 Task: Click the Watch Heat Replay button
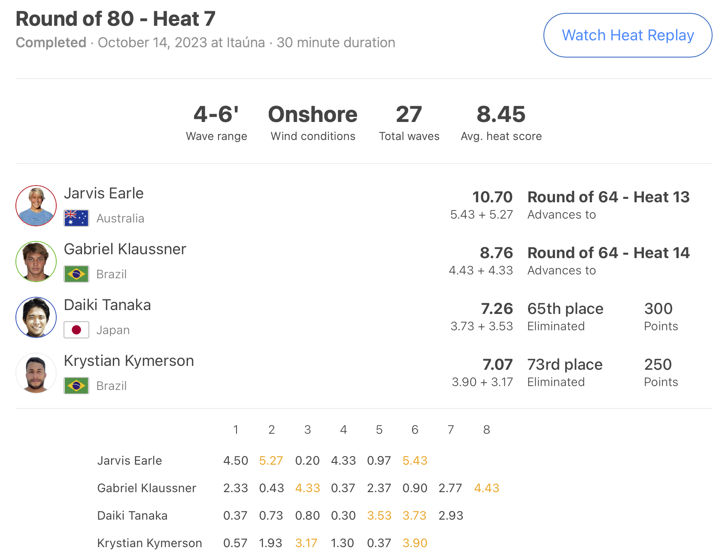click(x=628, y=35)
